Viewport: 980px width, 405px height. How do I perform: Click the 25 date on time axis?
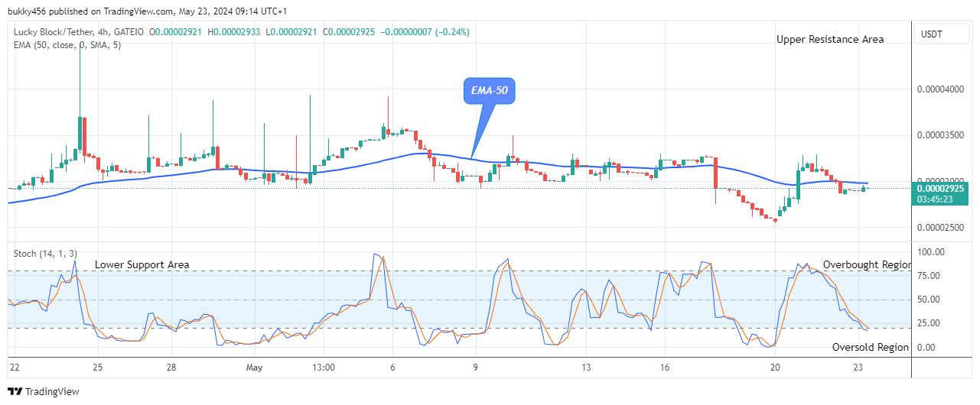coord(98,368)
